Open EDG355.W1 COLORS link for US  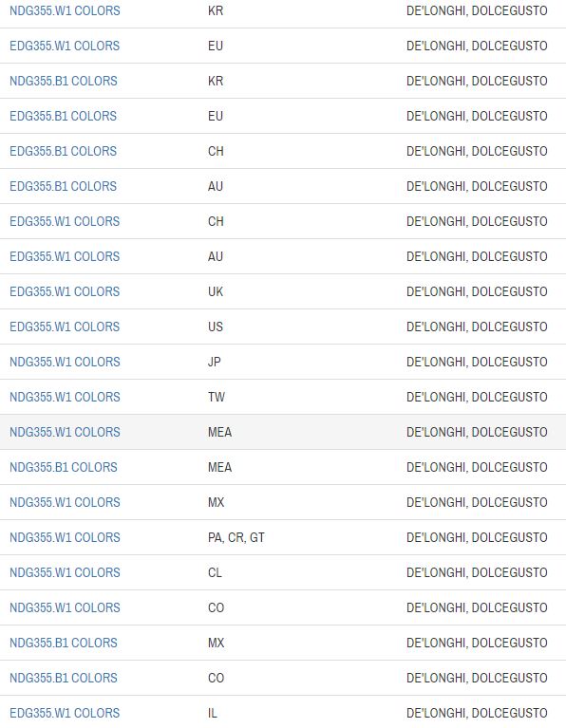[65, 327]
